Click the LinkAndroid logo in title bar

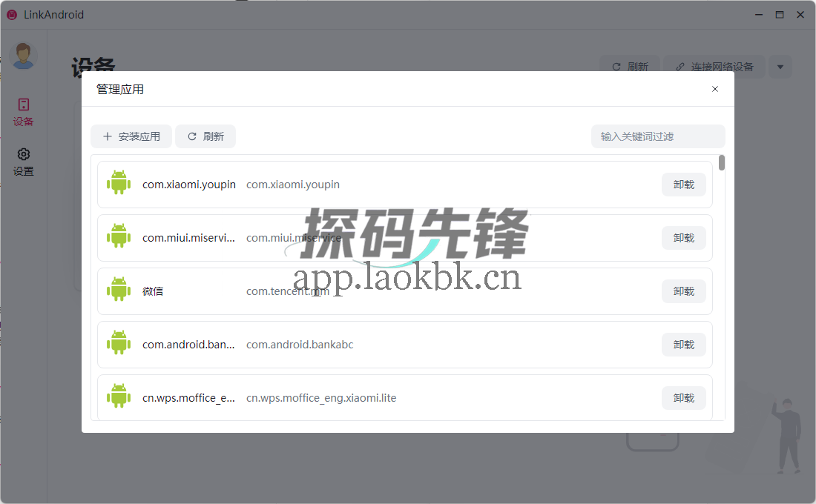click(x=12, y=15)
